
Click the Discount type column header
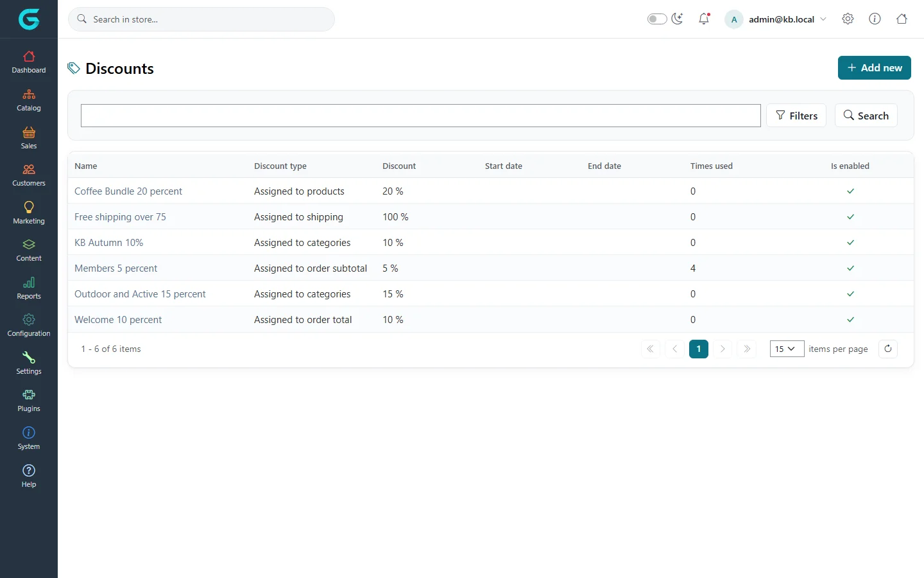(280, 166)
